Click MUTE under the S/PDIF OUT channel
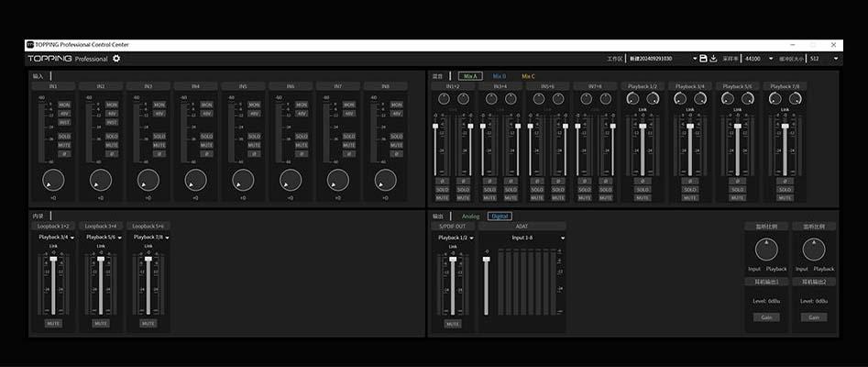Screen dimensions: 868x367 point(452,323)
